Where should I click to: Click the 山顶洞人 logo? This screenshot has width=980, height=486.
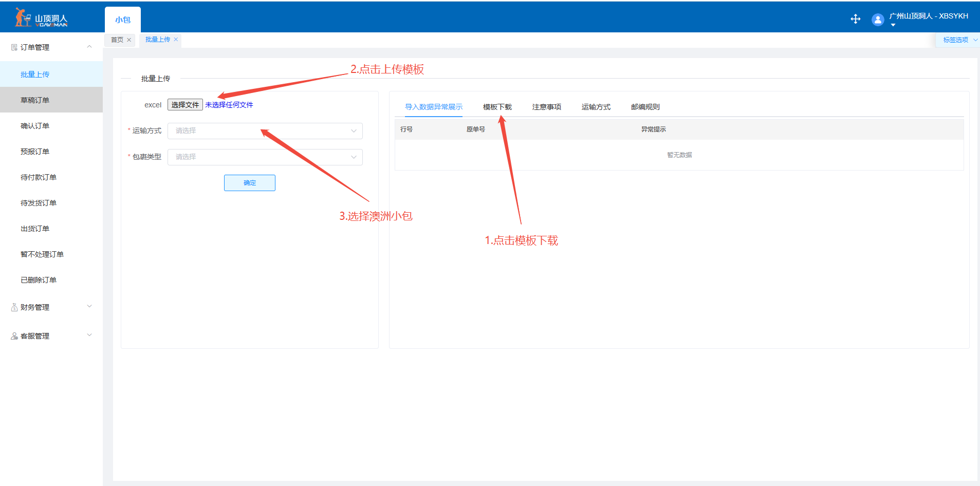click(x=42, y=18)
